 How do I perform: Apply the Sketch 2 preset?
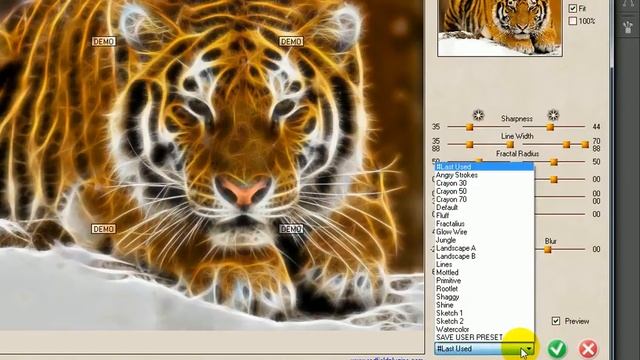point(484,321)
